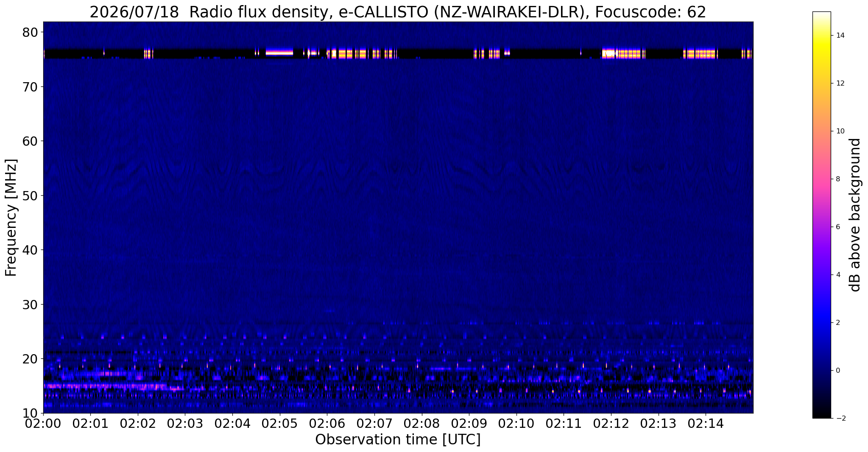Click the colorbar's 14 tick label
The width and height of the screenshot is (868, 452).
[x=840, y=36]
